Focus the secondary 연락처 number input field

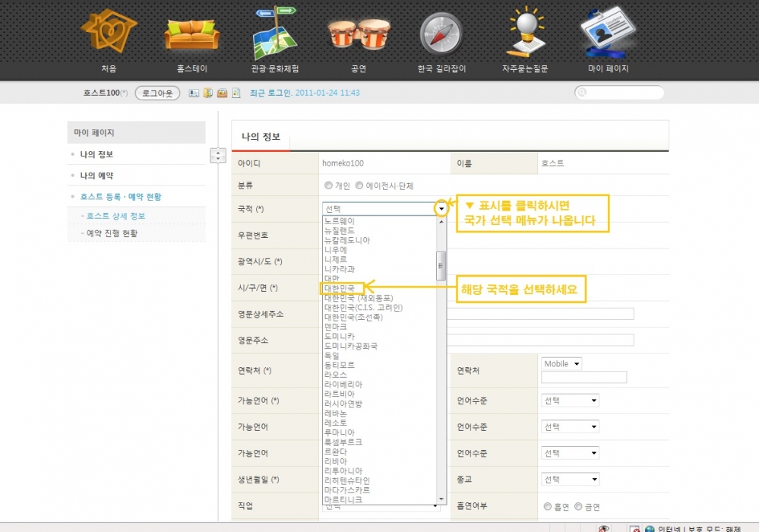tap(583, 377)
